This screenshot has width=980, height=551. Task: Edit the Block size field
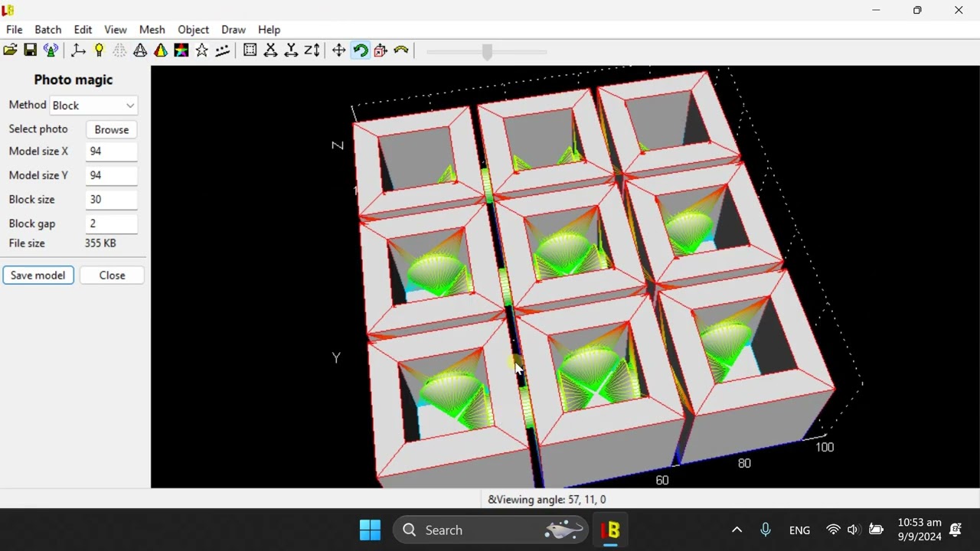tap(112, 200)
